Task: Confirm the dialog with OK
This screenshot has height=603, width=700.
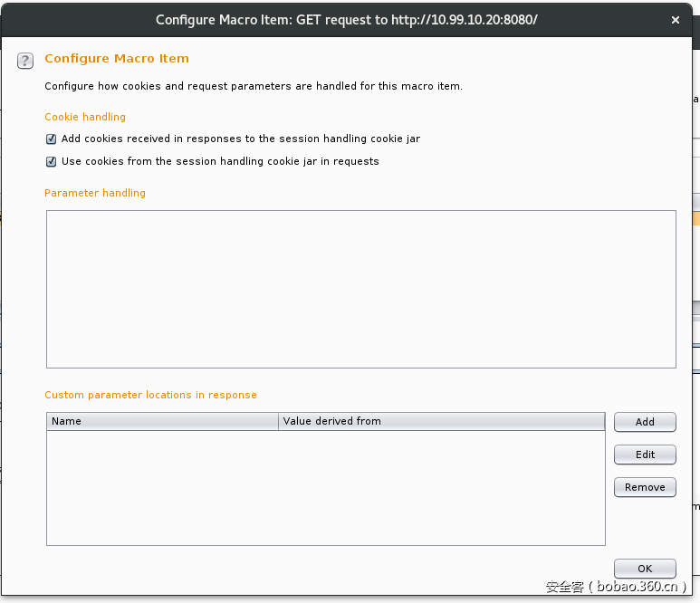Action: coord(645,569)
